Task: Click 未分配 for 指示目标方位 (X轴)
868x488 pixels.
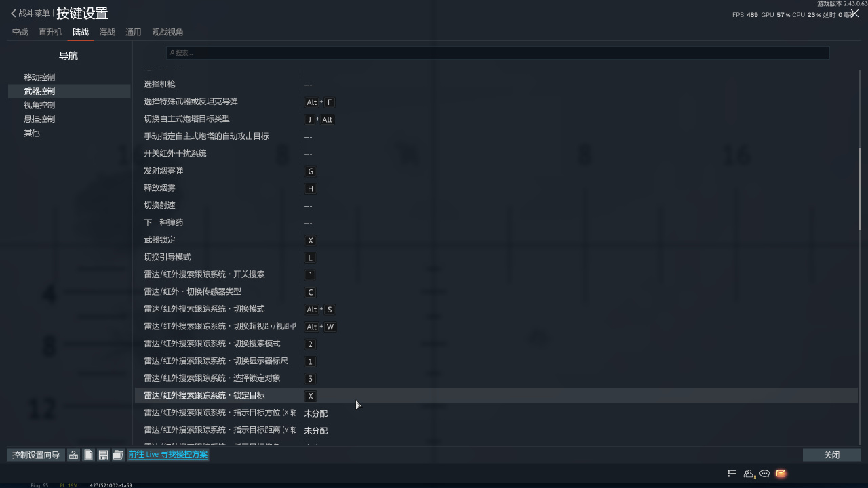Action: (x=315, y=413)
